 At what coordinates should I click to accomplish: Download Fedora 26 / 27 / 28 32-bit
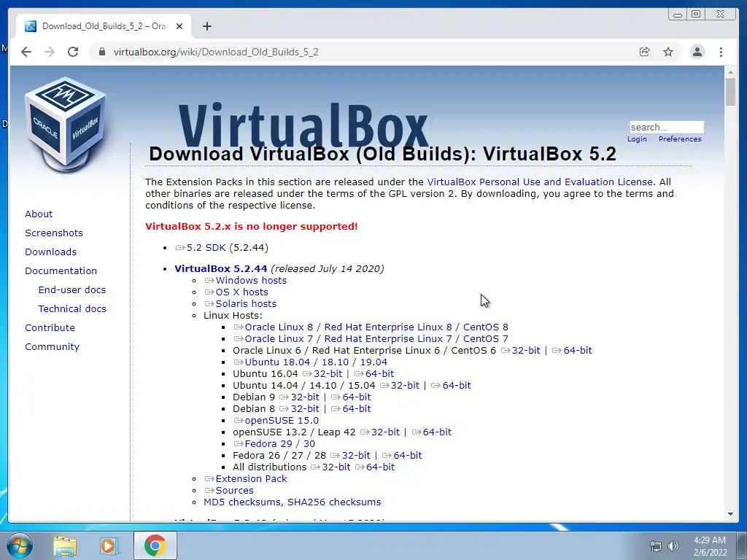355,455
